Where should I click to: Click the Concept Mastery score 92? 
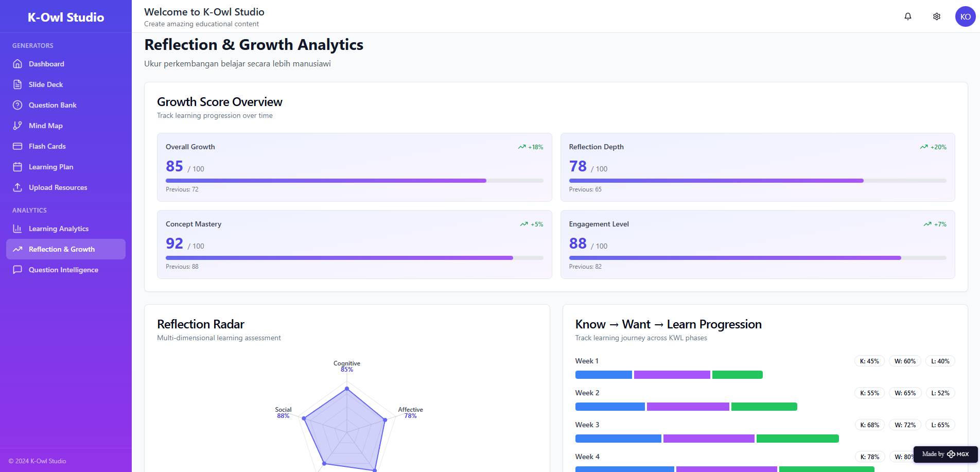click(174, 243)
